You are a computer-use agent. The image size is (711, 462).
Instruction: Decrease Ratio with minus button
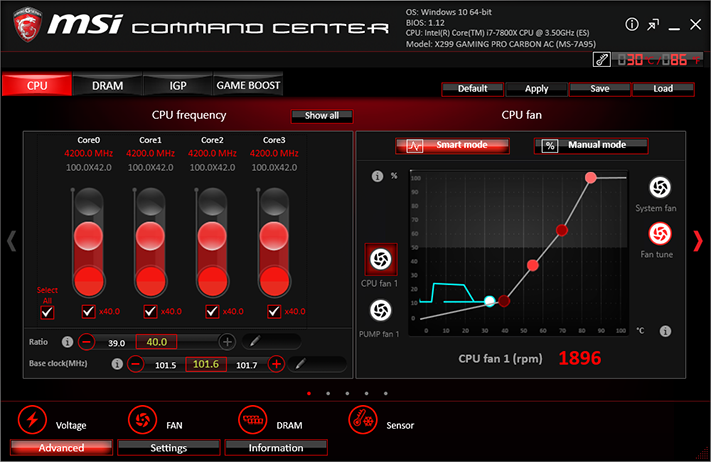click(x=86, y=342)
